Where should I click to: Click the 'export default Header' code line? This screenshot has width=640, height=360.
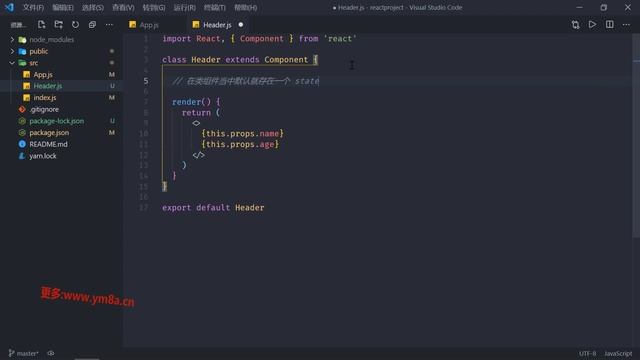tap(213, 207)
